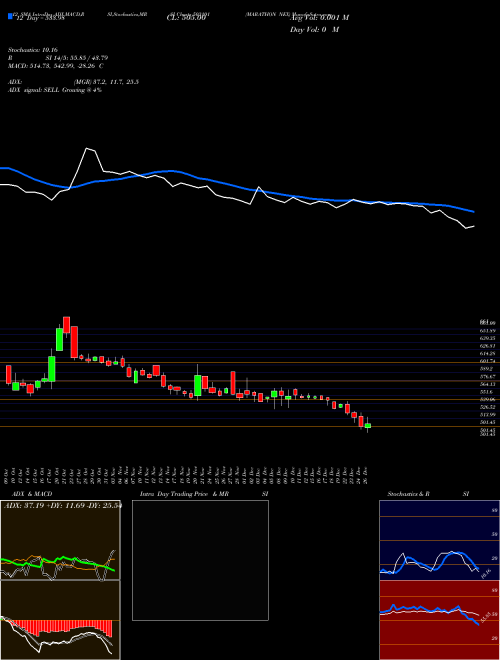Image resolution: width=500 pixels, height=660 pixels.
Task: Click the last green candlestick on the chart
Action: 368,426
